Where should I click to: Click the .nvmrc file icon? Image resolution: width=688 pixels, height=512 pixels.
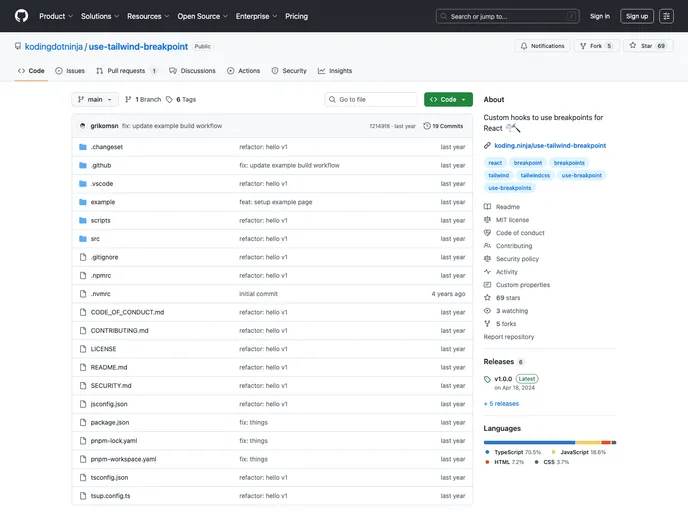(83, 294)
